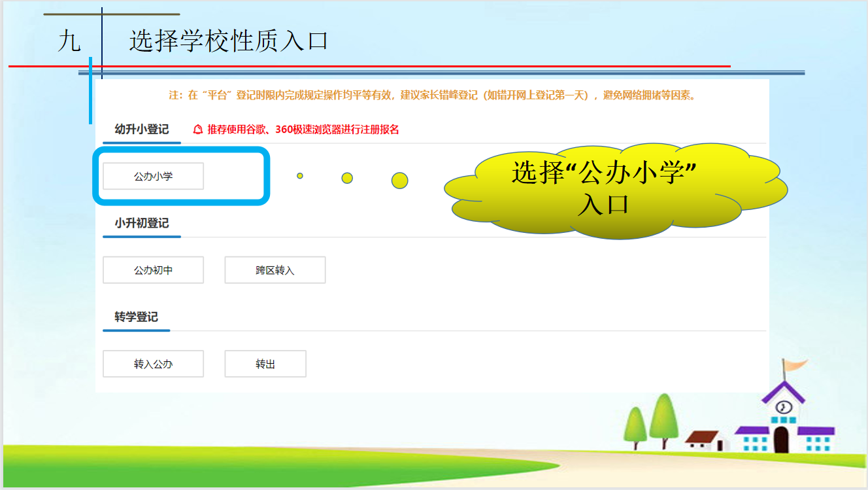Select the 小升初登记 section heading

(x=141, y=223)
